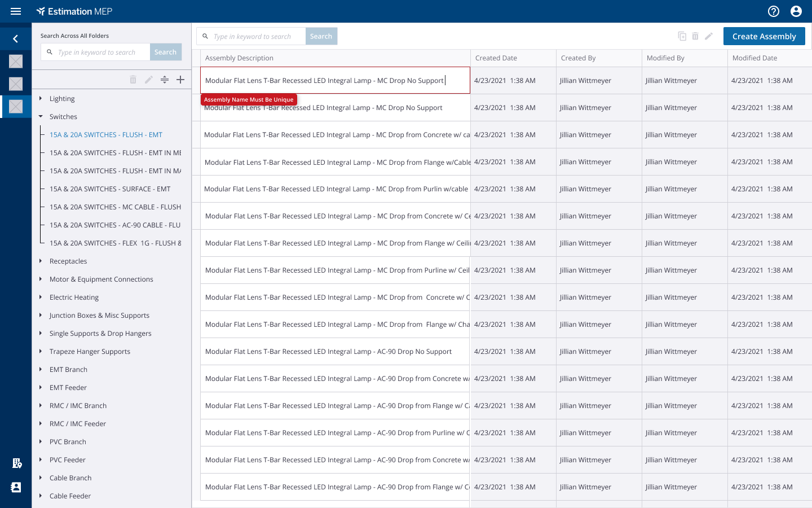Select the RMC / IMC Branch folder

(x=78, y=406)
